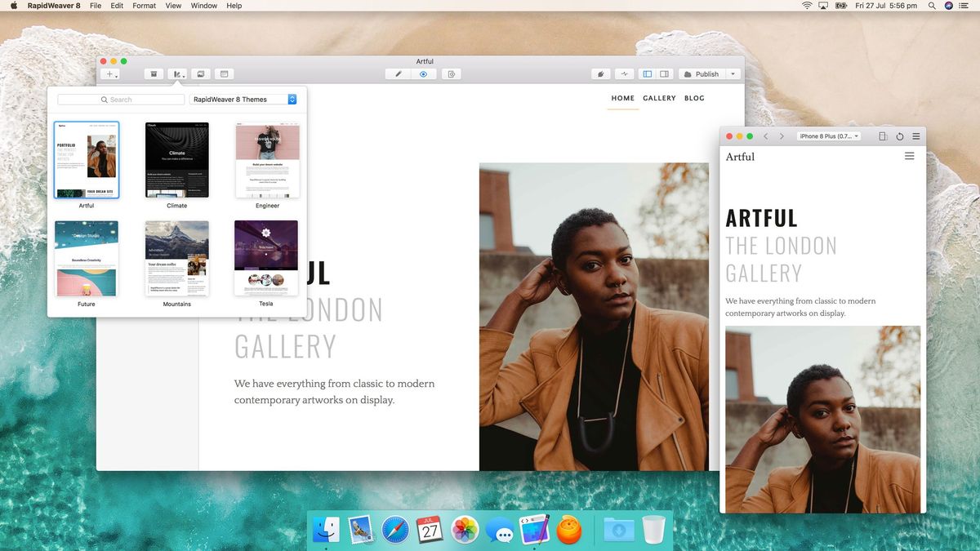Click the reload icon in the simulator window
Image resolution: width=980 pixels, height=551 pixels.
[x=899, y=136]
